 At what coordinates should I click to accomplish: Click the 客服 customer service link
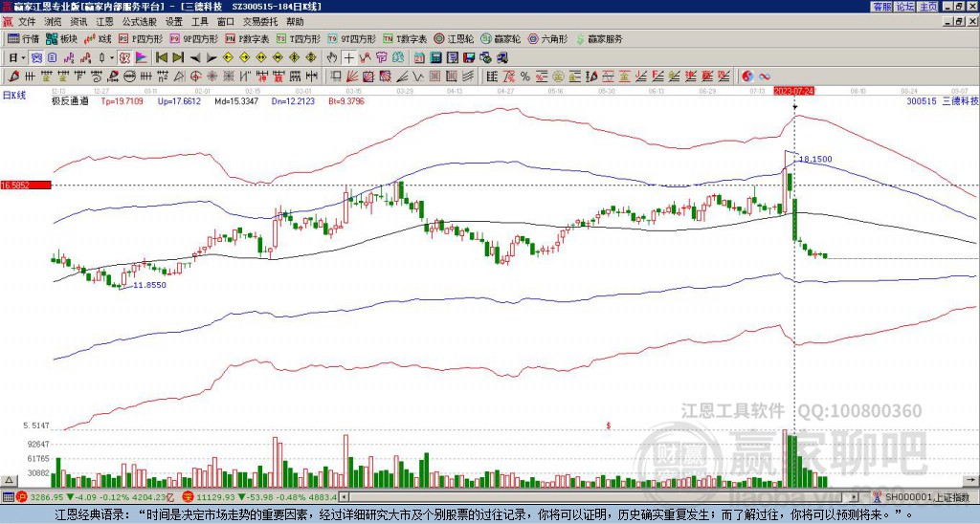click(x=881, y=7)
